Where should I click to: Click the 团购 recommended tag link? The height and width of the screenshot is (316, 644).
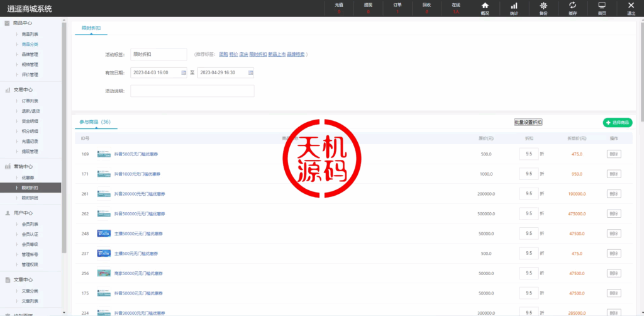click(x=223, y=55)
